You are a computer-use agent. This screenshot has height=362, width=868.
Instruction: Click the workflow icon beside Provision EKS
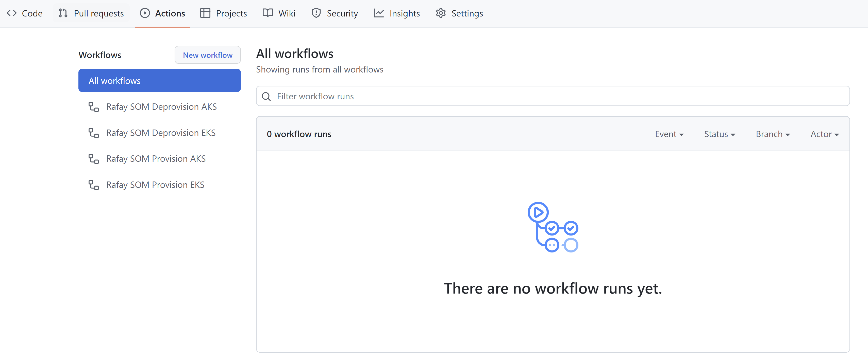pos(93,185)
